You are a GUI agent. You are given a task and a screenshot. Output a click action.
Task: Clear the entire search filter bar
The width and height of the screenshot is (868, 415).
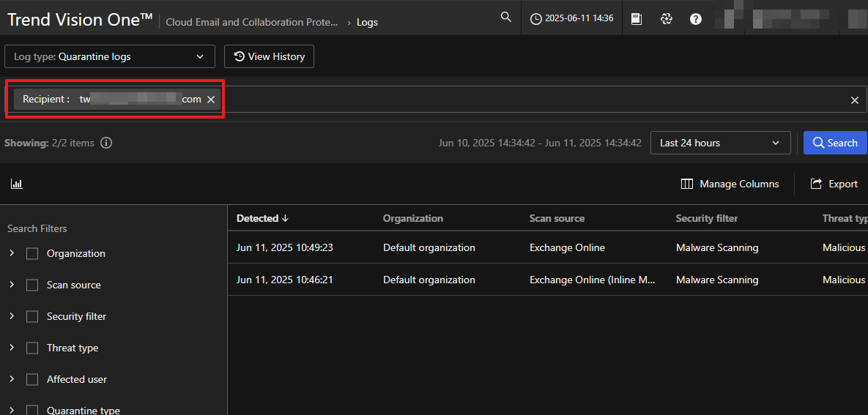[854, 100]
